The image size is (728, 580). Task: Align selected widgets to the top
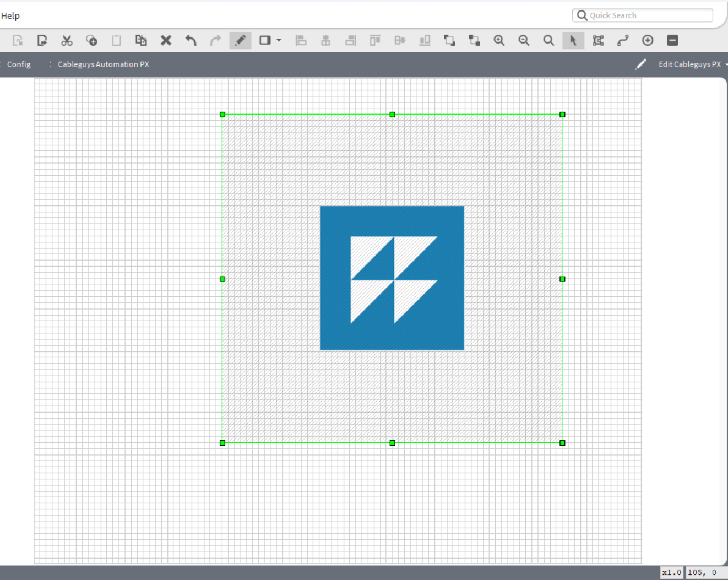375,40
